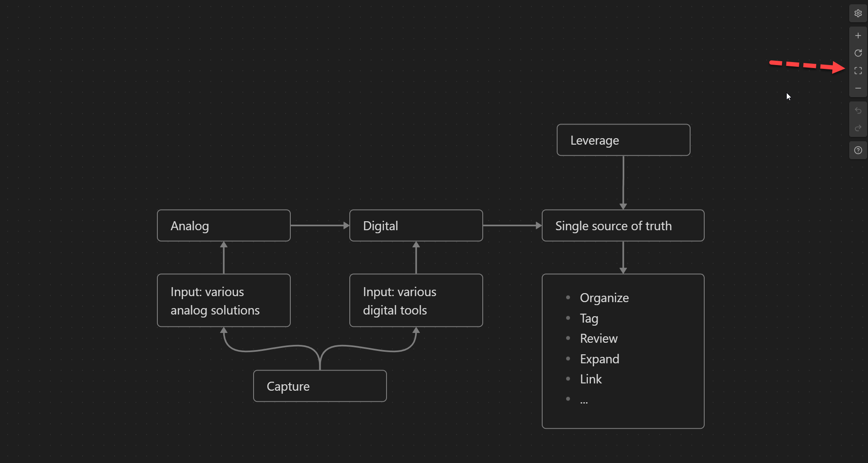The image size is (868, 463).
Task: Toggle visibility of Leverage flow arrow
Action: 624,183
